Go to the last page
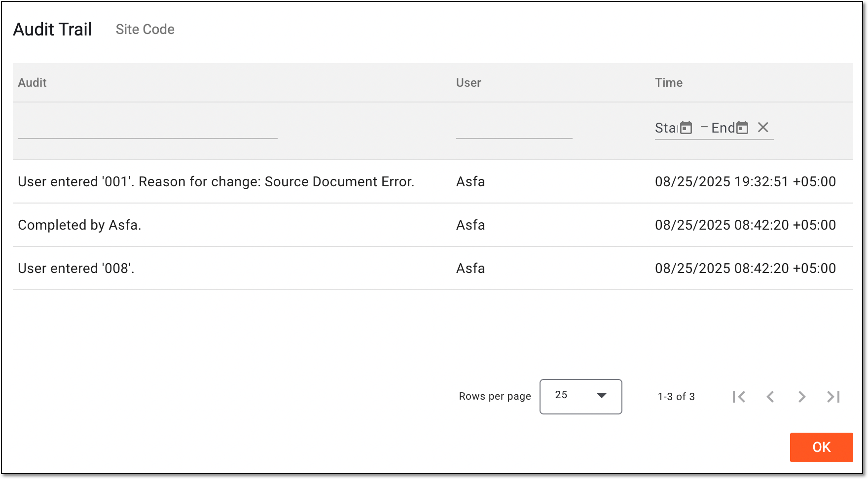The height and width of the screenshot is (479, 868). [x=833, y=397]
